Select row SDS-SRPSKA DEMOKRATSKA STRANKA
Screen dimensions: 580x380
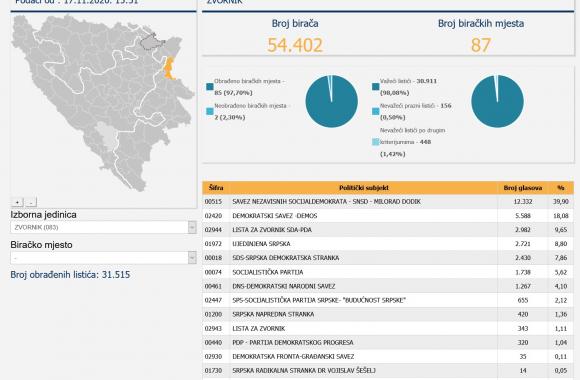point(388,258)
